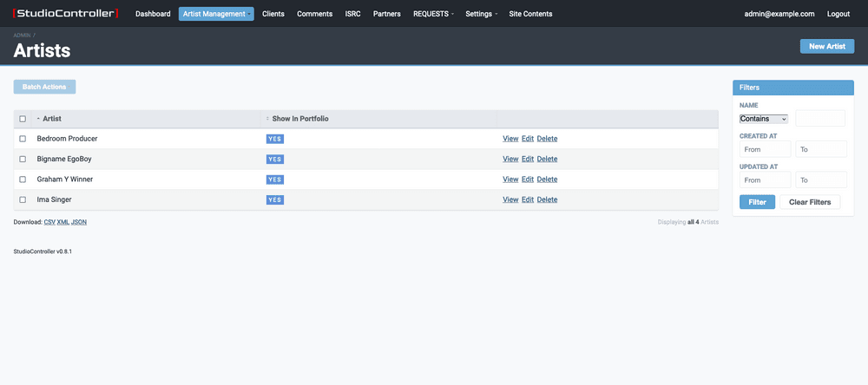Open the ISRC menu item
The image size is (868, 385).
pyautogui.click(x=352, y=14)
